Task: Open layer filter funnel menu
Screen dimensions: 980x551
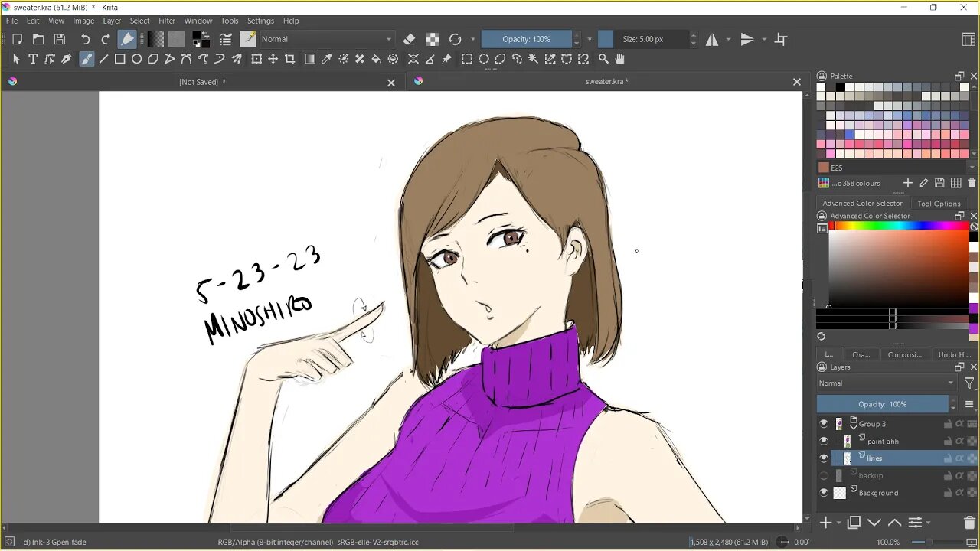Action: [x=969, y=383]
